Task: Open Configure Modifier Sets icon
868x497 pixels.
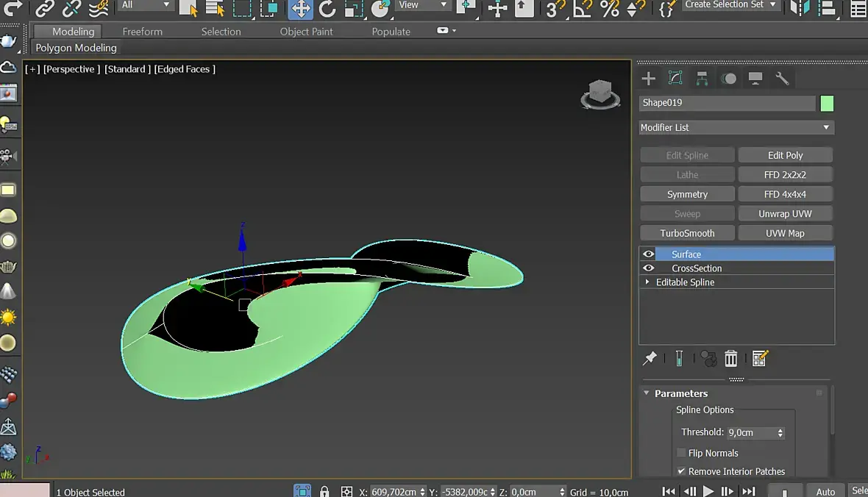Action: pos(760,358)
